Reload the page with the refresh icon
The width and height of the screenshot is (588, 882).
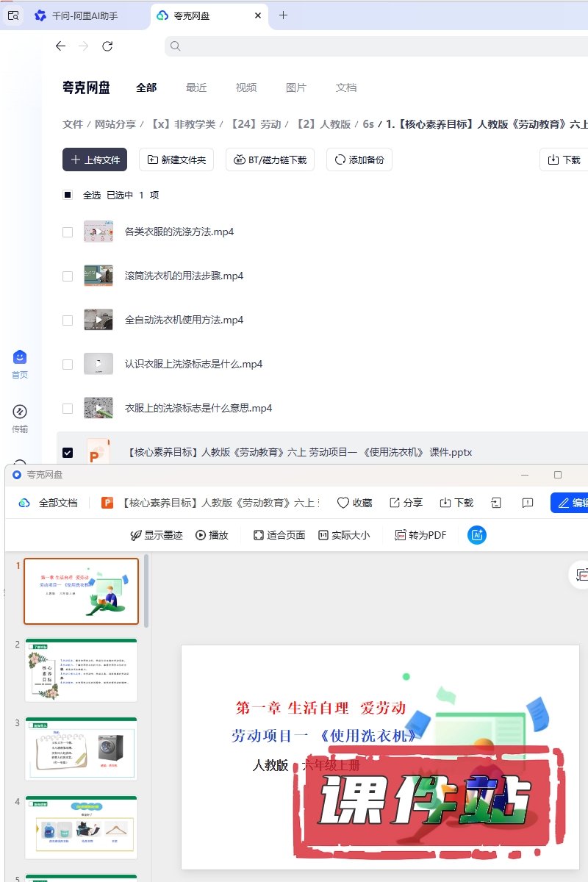[x=107, y=46]
